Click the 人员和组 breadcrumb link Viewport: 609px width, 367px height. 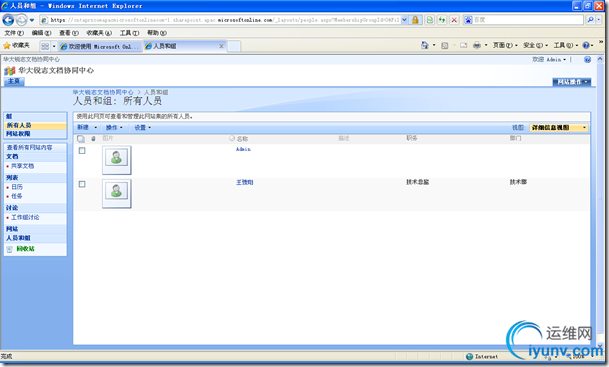(x=156, y=92)
